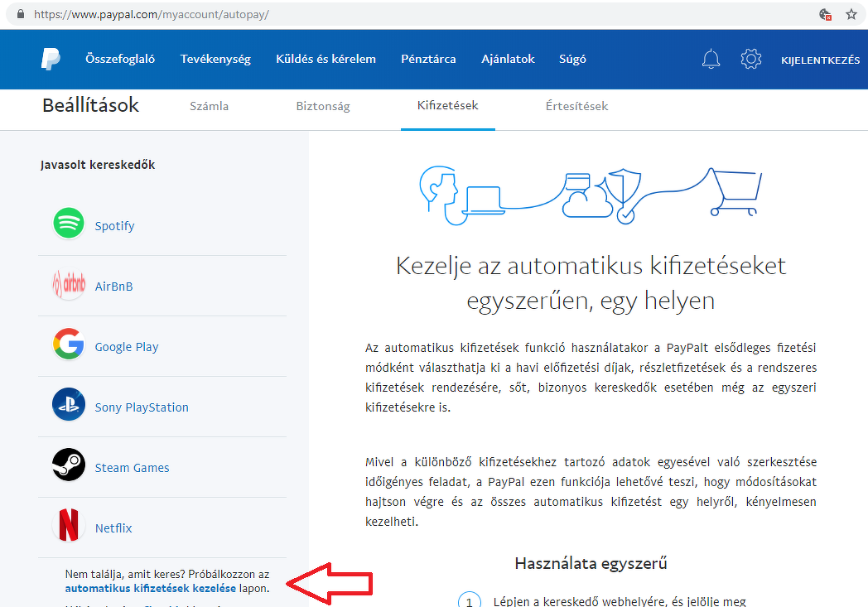Open the Súgó help menu item

point(572,59)
